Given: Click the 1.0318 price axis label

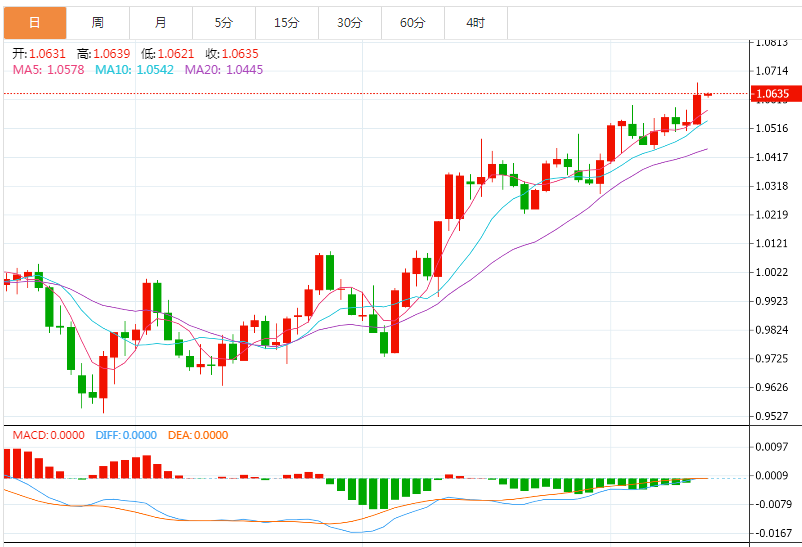Looking at the screenshot, I should click(772, 186).
